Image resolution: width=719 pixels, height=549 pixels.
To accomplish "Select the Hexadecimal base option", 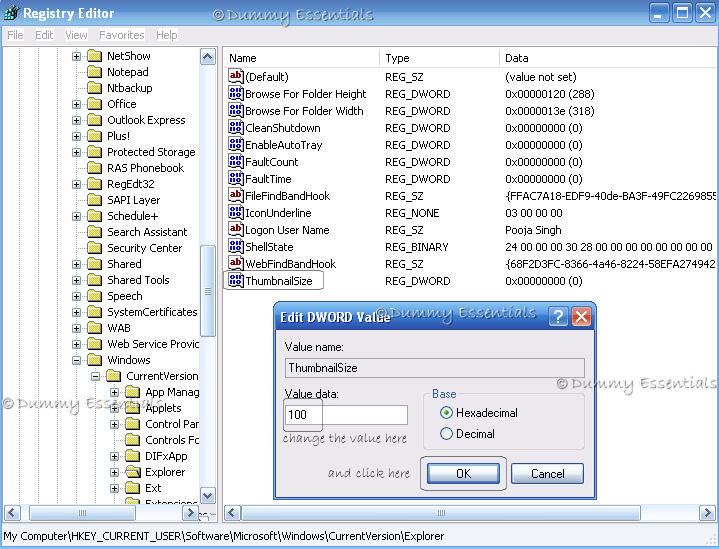I will [478, 413].
